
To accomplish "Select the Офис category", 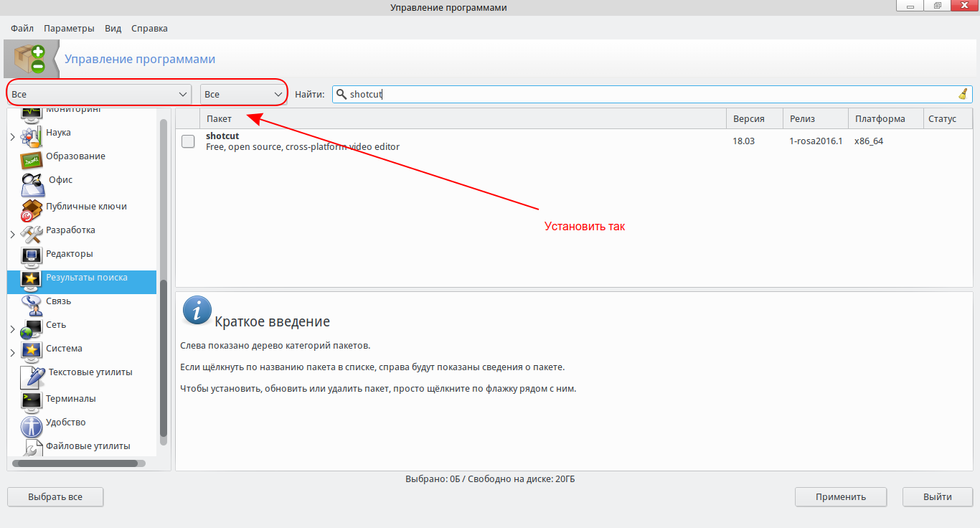I will (x=60, y=180).
